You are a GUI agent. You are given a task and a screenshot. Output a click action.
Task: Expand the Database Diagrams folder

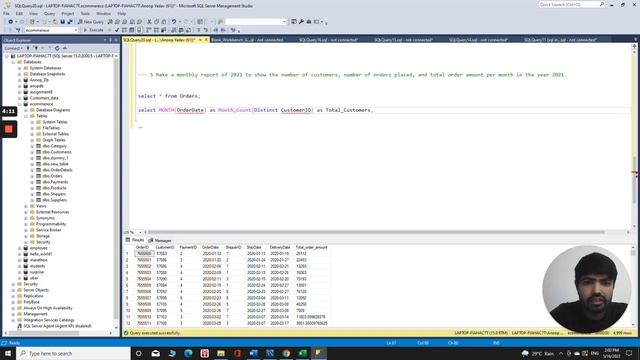[x=26, y=110]
